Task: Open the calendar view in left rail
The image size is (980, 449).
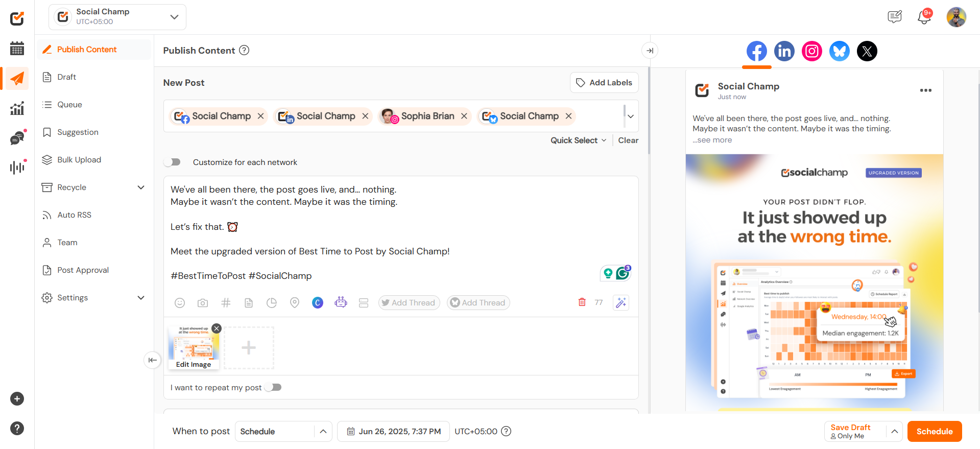Action: [x=17, y=49]
